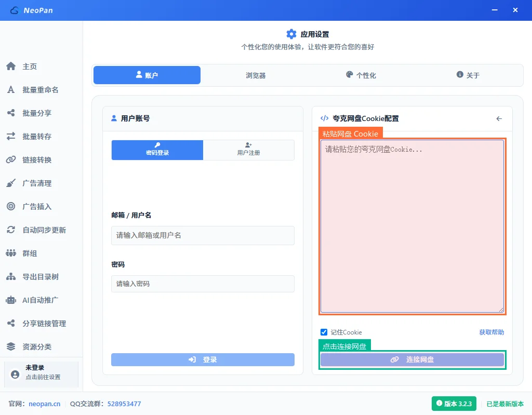Click the info icon in 版本 3.2.3 badge
Screen dimensions: 532x415
click(439, 403)
